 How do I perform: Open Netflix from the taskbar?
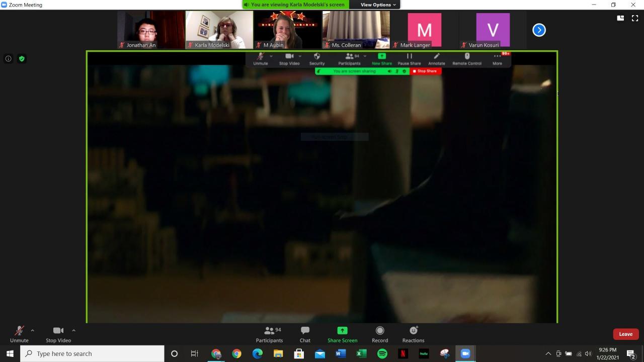403,353
